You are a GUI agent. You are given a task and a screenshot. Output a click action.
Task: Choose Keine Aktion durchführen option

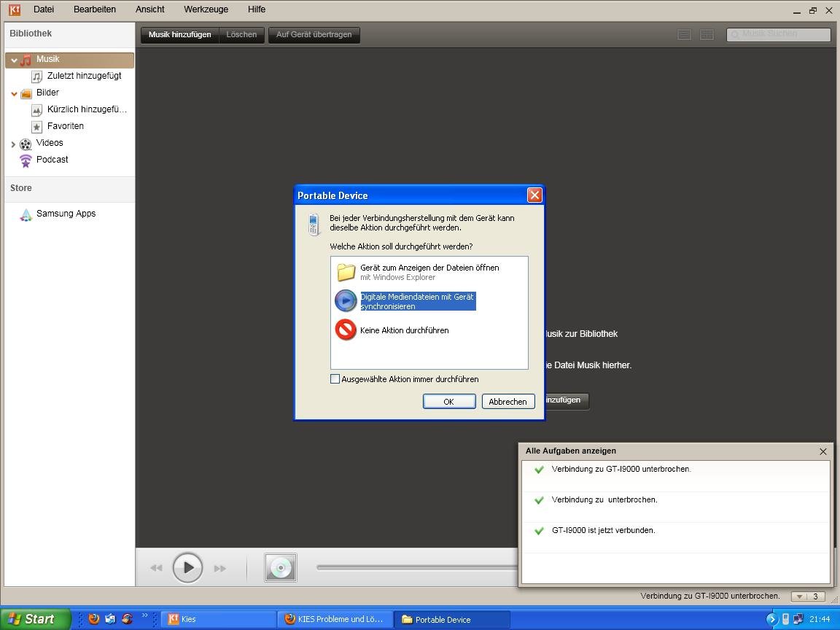(405, 330)
